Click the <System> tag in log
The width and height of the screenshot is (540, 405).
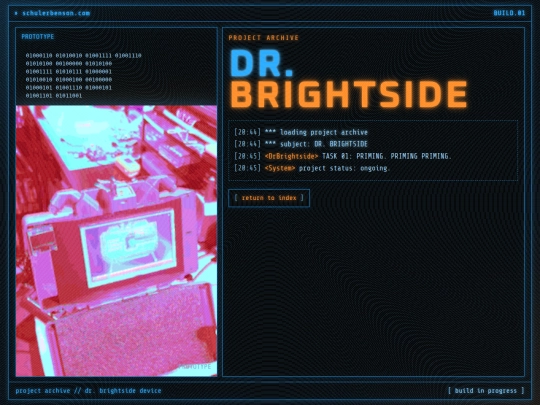tap(280, 168)
